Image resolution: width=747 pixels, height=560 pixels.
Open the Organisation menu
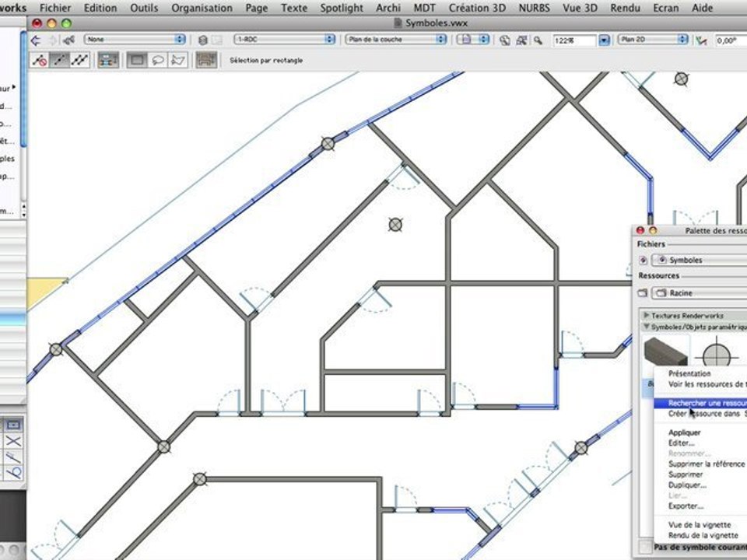pyautogui.click(x=202, y=8)
